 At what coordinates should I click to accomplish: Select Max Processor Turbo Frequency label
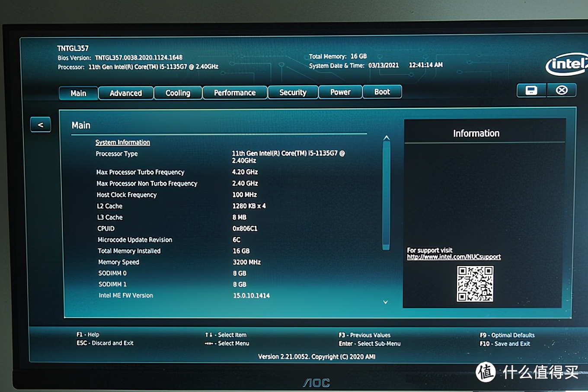pos(141,172)
